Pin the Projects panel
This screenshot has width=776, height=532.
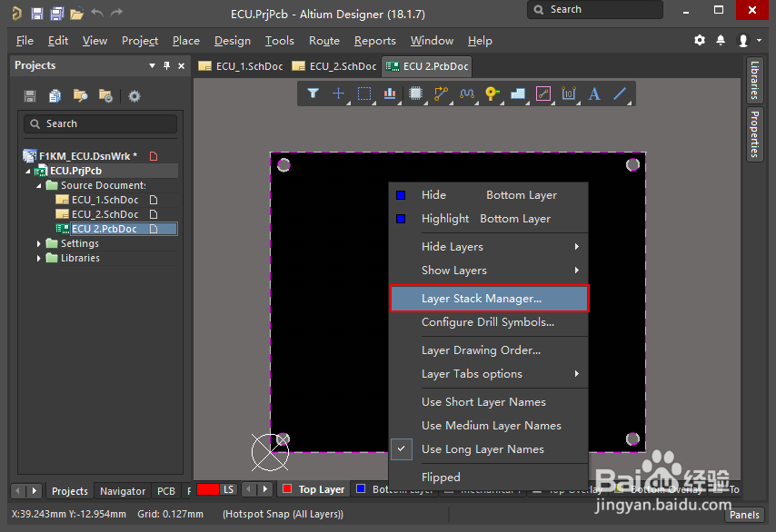[x=167, y=65]
